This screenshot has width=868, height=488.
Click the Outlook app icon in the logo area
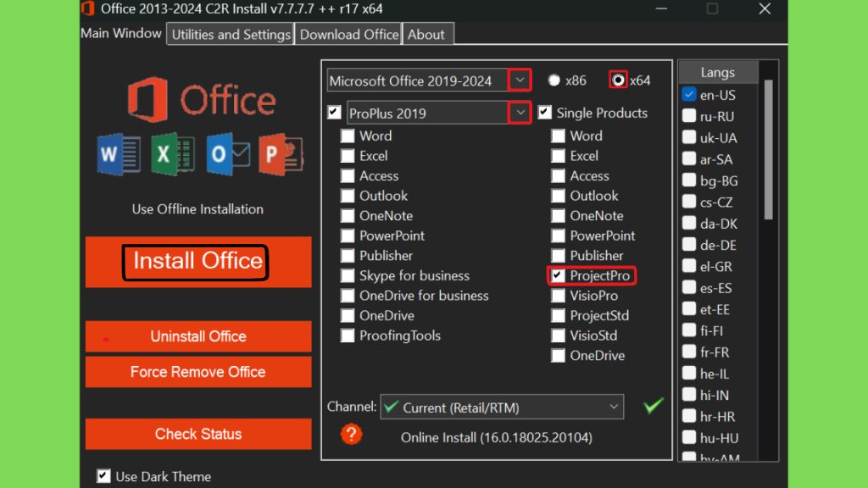227,154
